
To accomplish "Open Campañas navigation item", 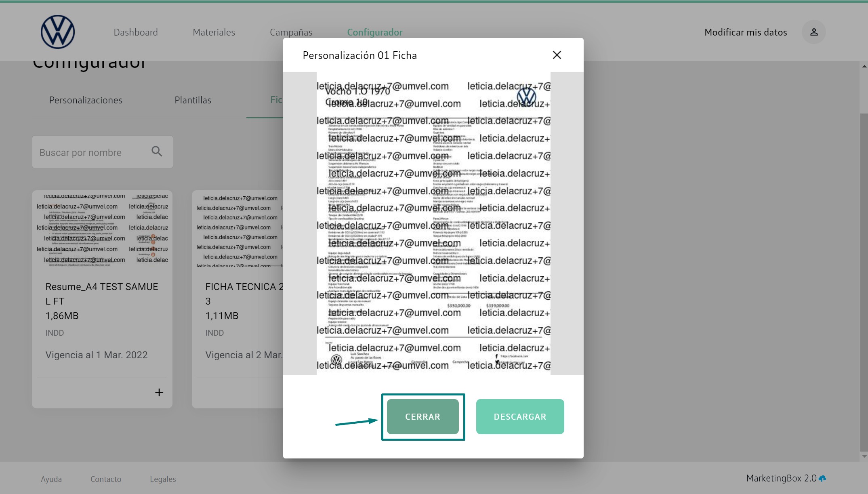I will pos(291,32).
